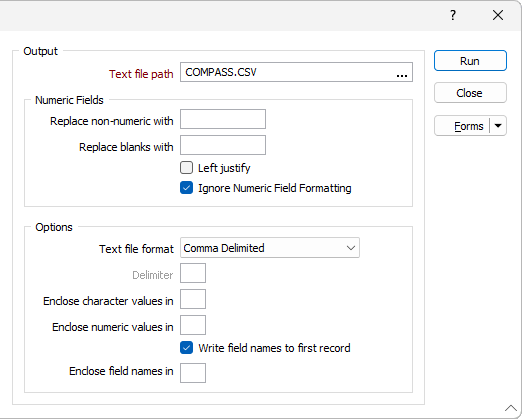Image resolution: width=522 pixels, height=419 pixels.
Task: Toggle Write field names to first record
Action: [x=186, y=348]
